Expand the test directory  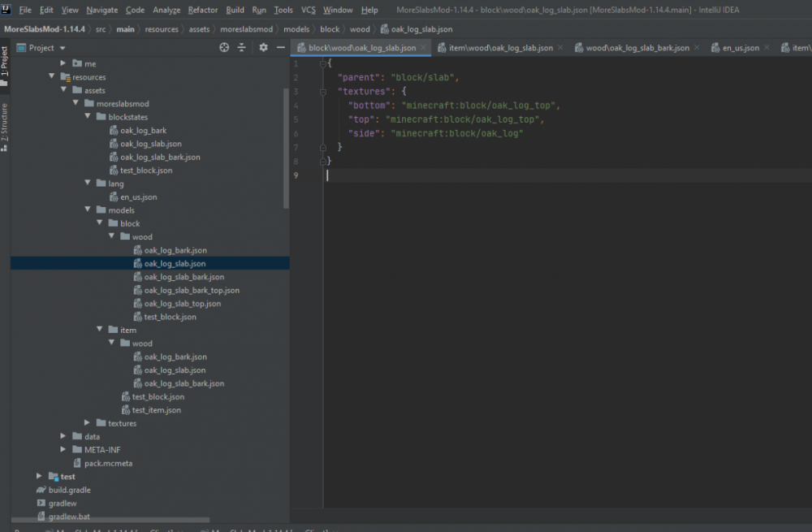click(x=39, y=476)
